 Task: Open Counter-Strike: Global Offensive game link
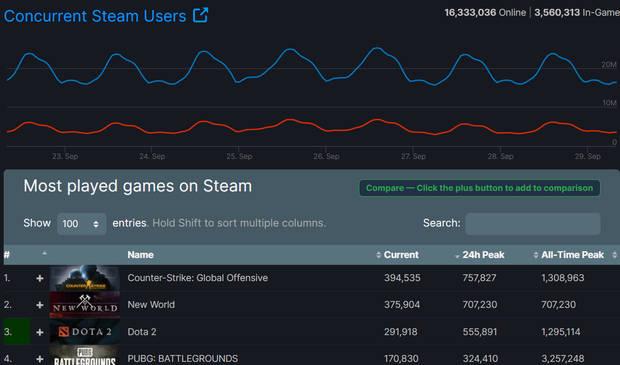point(197,278)
